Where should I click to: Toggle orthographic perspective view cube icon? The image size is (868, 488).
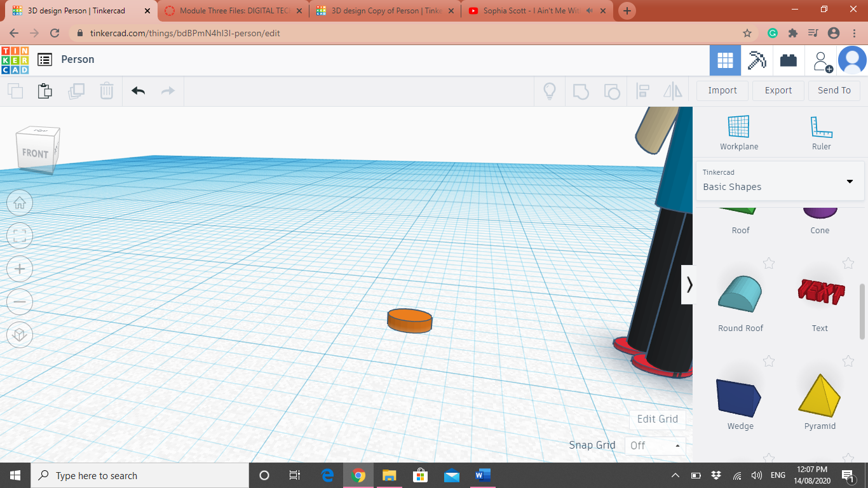[x=20, y=335]
